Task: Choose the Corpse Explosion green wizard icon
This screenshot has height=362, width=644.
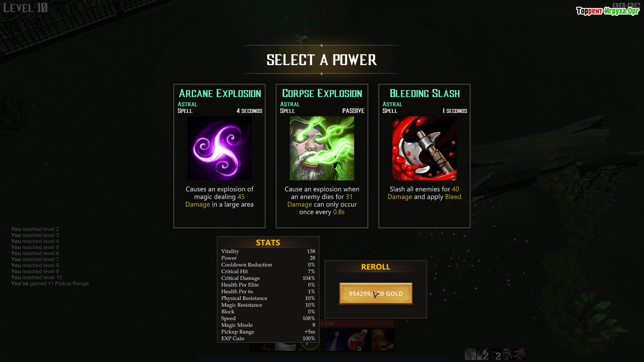Action: pos(322,148)
